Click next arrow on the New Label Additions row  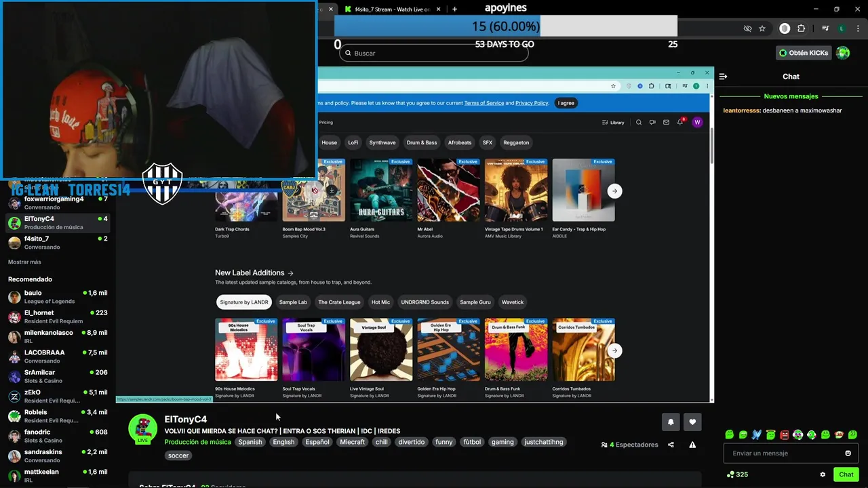click(x=614, y=350)
